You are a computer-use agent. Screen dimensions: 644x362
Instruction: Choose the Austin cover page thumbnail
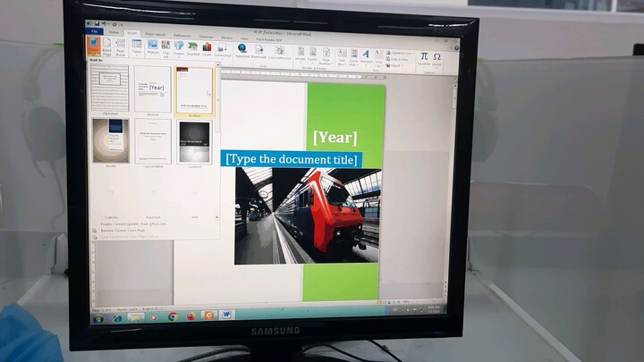111,141
